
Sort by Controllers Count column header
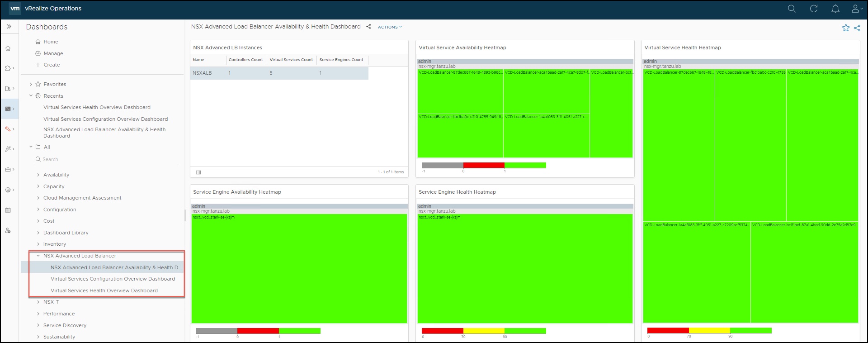[246, 60]
